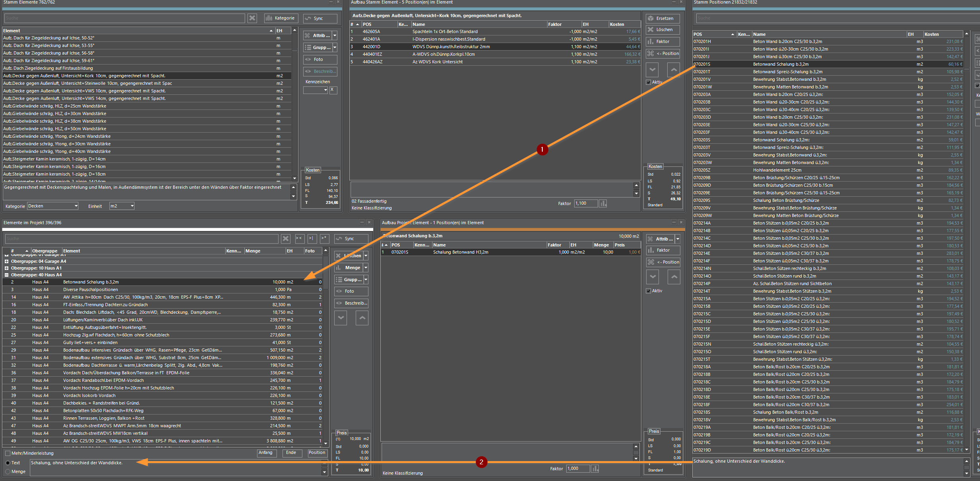Click '<- Position' in the Aufbau Projekt Element
This screenshot has height=481, width=980.
663,262
